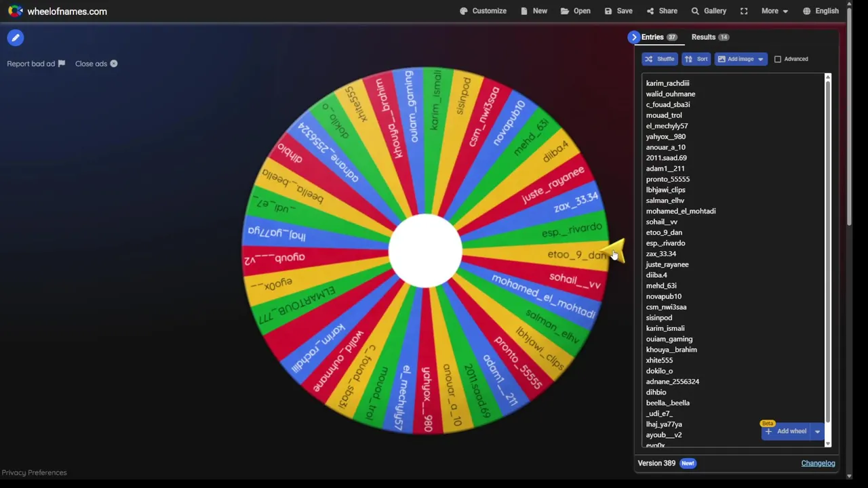Click entry 'novapub10' in the list
This screenshot has width=868, height=488.
663,297
